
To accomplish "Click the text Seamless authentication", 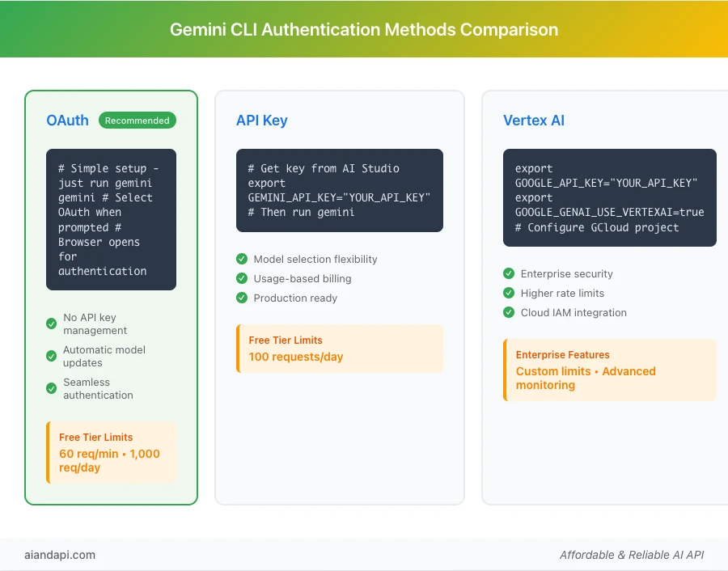I will click(x=98, y=388).
